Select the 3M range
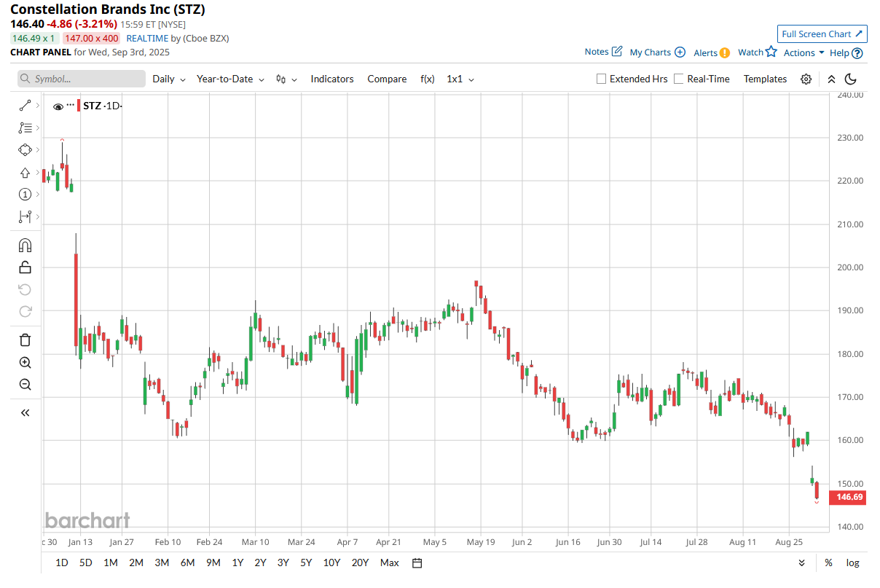This screenshot has height=588, width=880. [162, 562]
